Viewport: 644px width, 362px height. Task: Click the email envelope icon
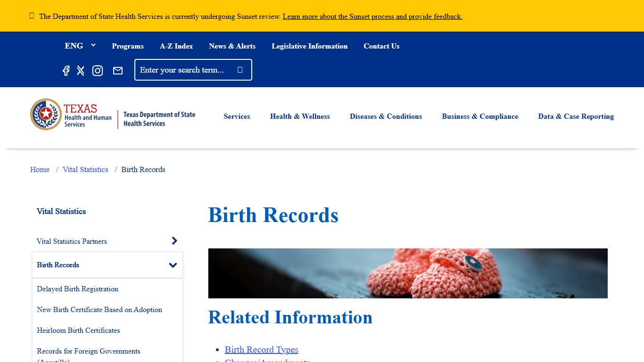[118, 70]
